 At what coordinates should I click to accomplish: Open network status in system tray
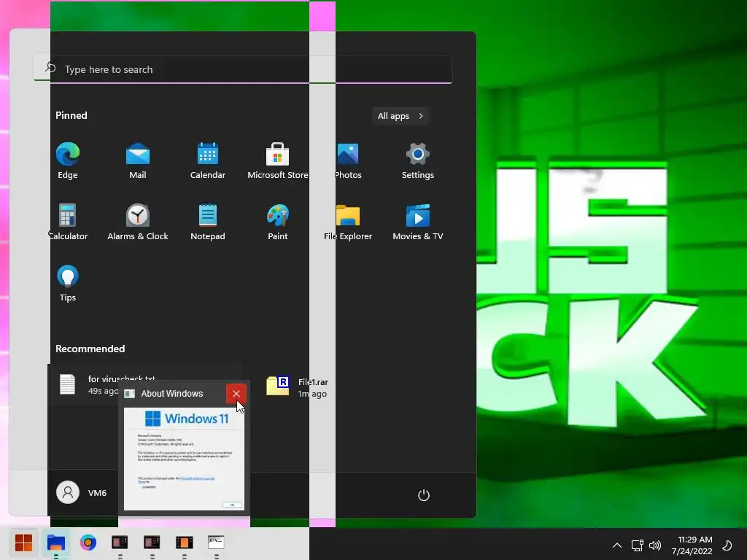click(x=637, y=545)
